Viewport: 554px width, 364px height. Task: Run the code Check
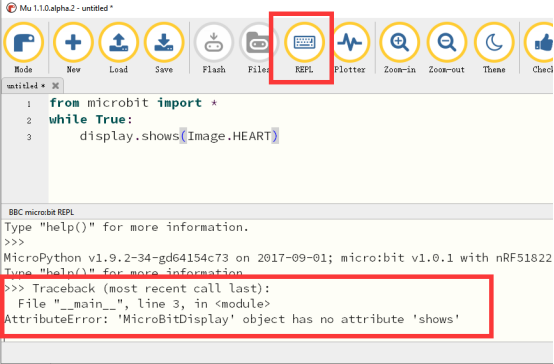(540, 48)
